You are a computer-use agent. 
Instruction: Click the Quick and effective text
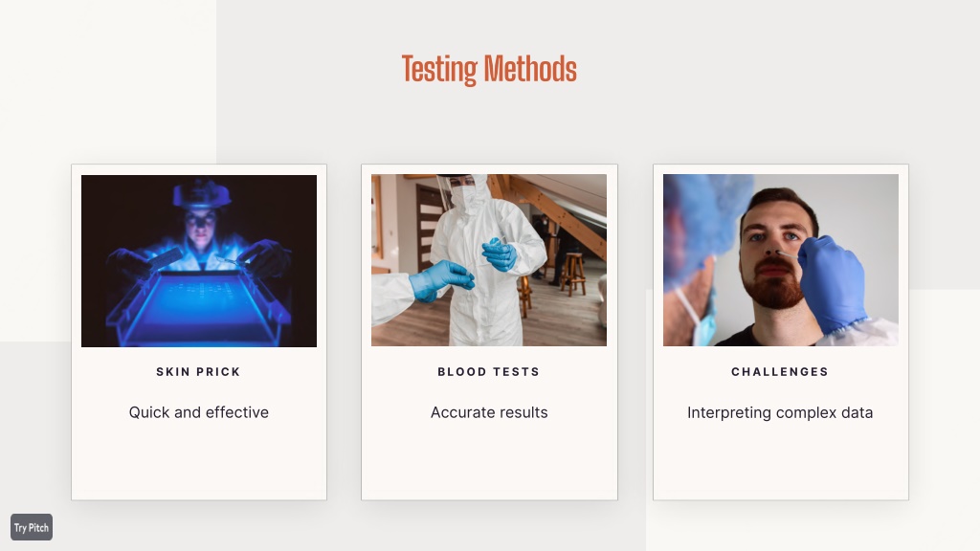click(199, 412)
